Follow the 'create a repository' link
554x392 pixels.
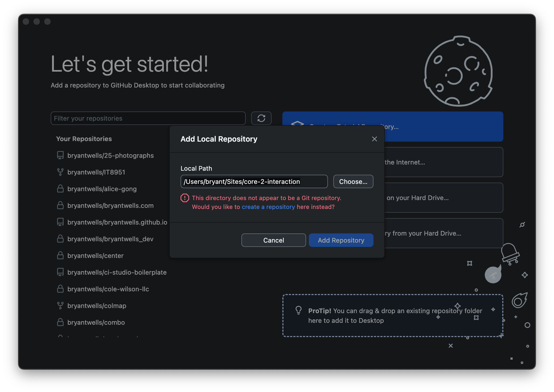[268, 207]
